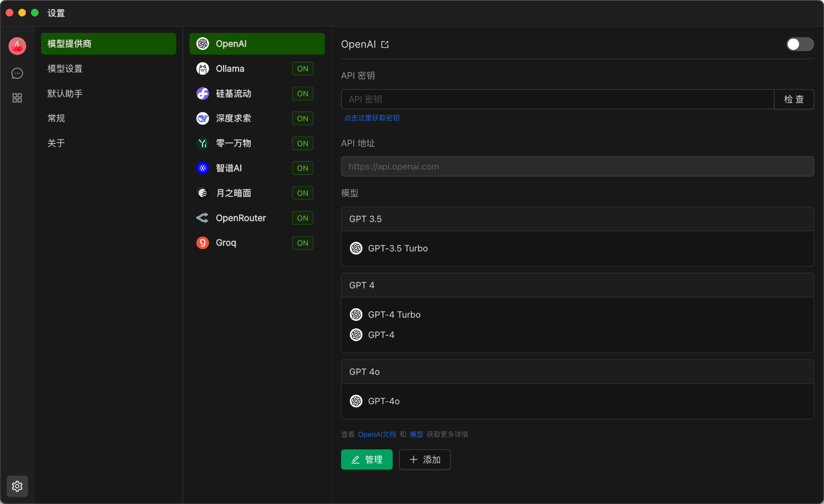Select the GPT-4o model row
This screenshot has width=824, height=504.
(x=578, y=401)
